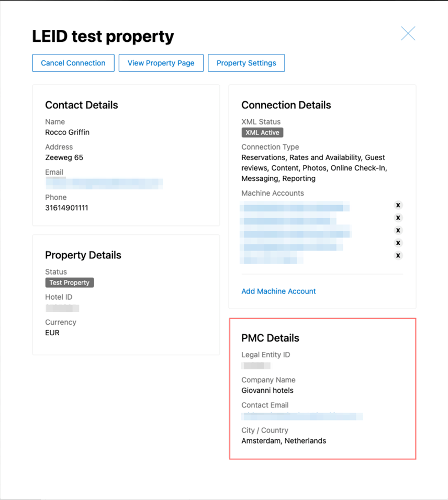Viewport: 448px width, 500px height.
Task: Remove the fifth machine account
Action: pyautogui.click(x=398, y=255)
